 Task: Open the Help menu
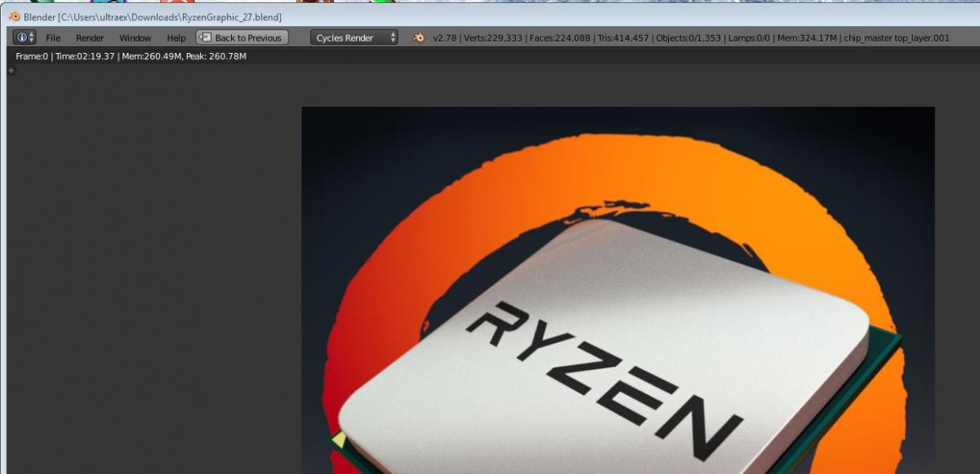[x=176, y=38]
